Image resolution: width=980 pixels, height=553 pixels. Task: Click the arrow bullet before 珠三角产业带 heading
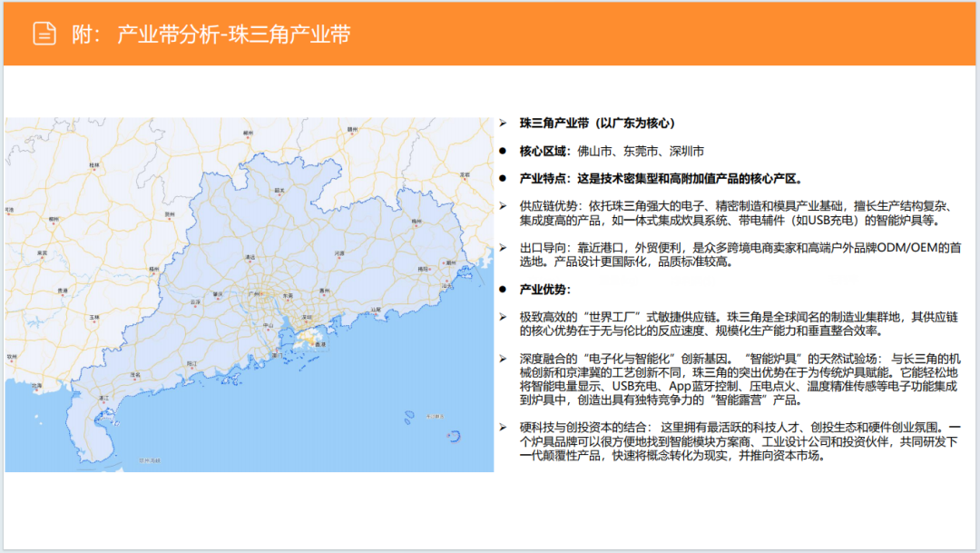(x=503, y=123)
